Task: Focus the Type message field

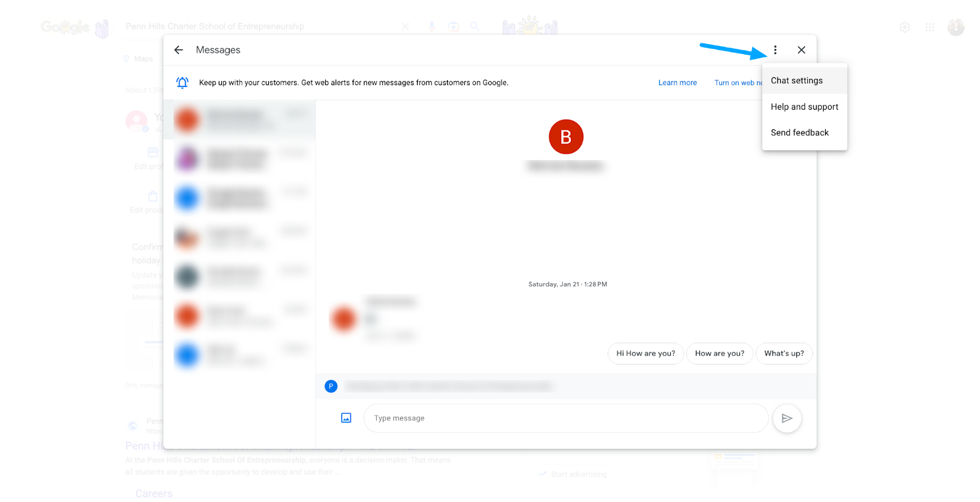Action: tap(566, 418)
